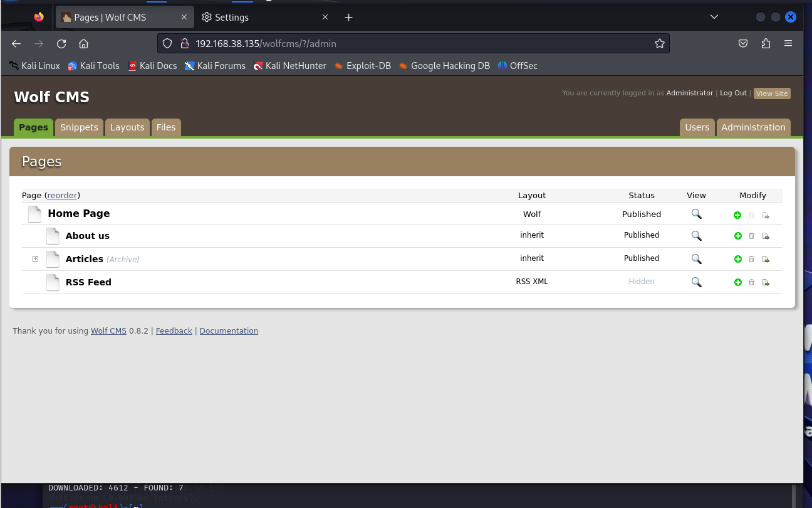The height and width of the screenshot is (508, 812).
Task: Click the Wolf CMS header title
Action: point(52,97)
